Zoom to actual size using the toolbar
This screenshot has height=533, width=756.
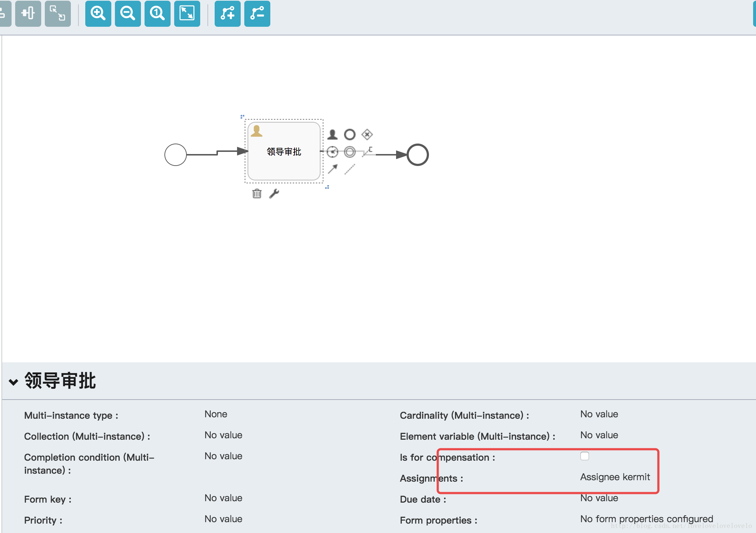(x=157, y=14)
